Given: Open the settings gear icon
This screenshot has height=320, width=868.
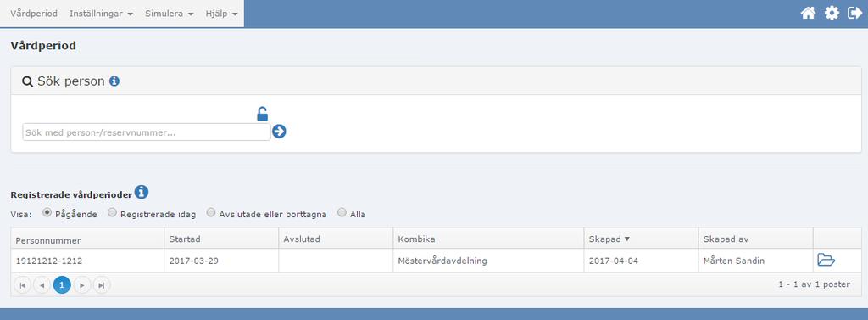Looking at the screenshot, I should tap(832, 14).
